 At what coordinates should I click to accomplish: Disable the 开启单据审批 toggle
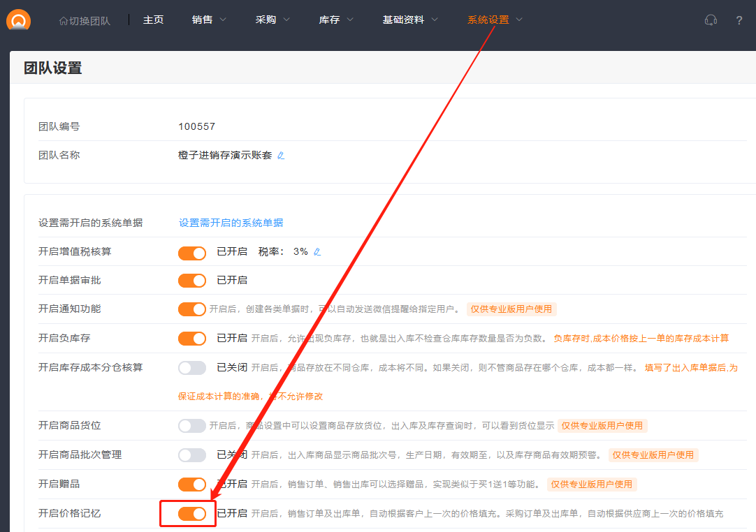pyautogui.click(x=192, y=281)
